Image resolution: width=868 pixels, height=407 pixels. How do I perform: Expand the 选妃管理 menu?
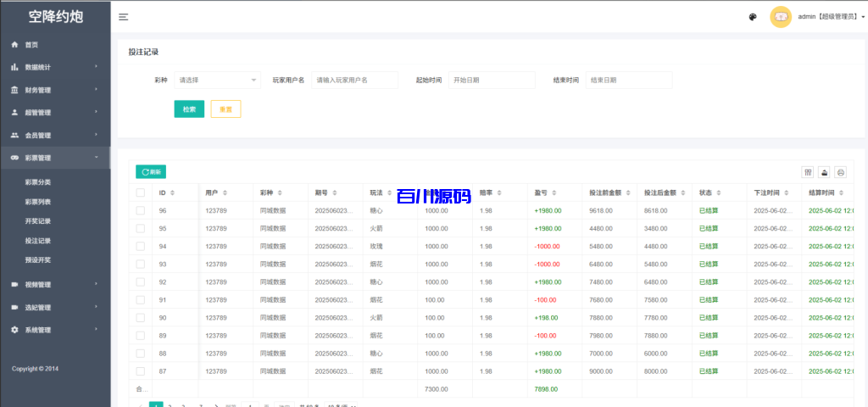click(x=55, y=307)
